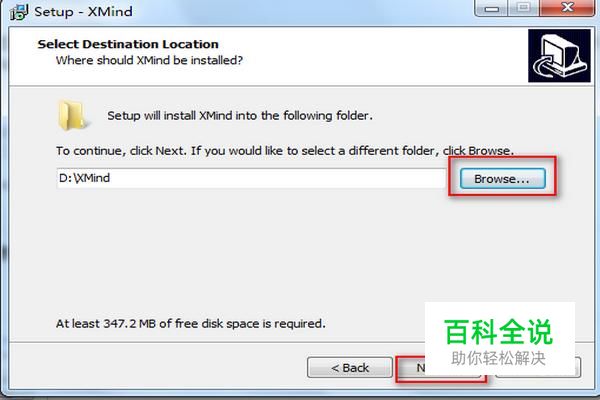Screen dimensions: 600x400
Task: Click the setup installer icon in title bar
Action: pos(19,12)
